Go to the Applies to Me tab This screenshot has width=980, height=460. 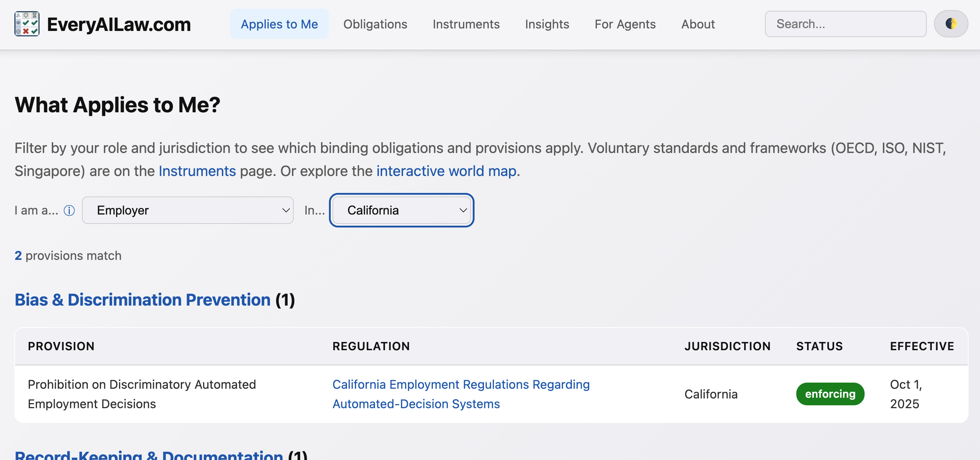coord(279,24)
